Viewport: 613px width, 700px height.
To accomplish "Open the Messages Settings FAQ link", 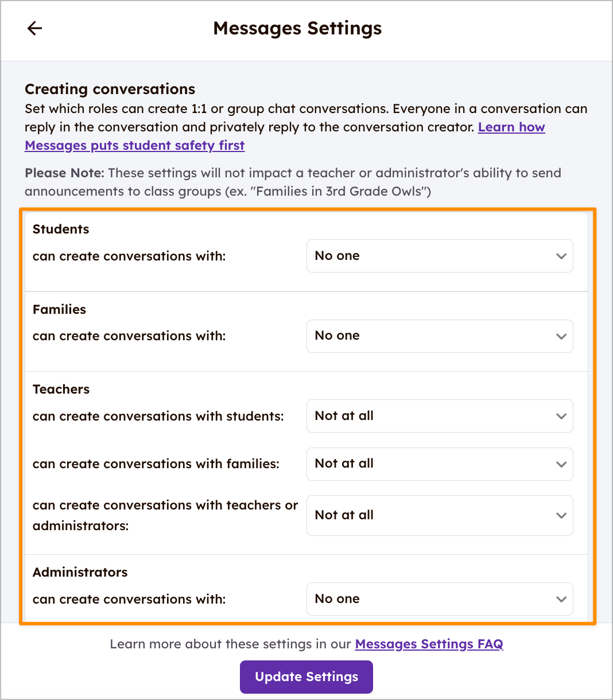I will [429, 644].
